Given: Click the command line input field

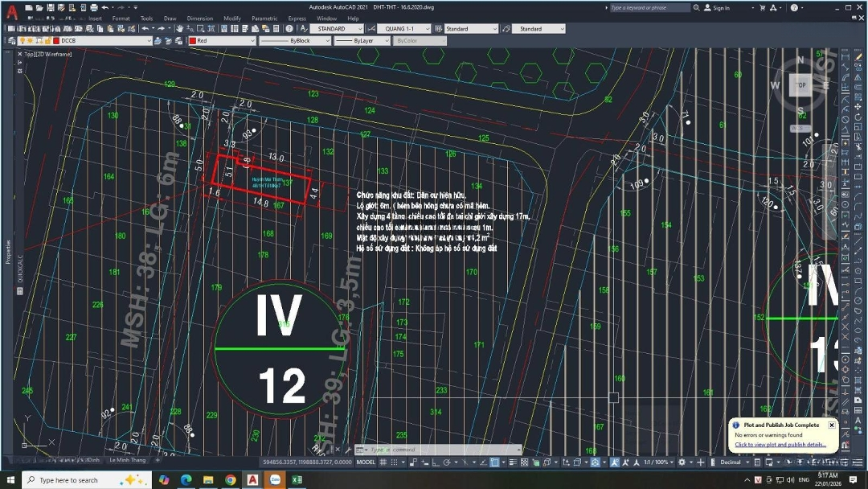Looking at the screenshot, I should [442, 450].
